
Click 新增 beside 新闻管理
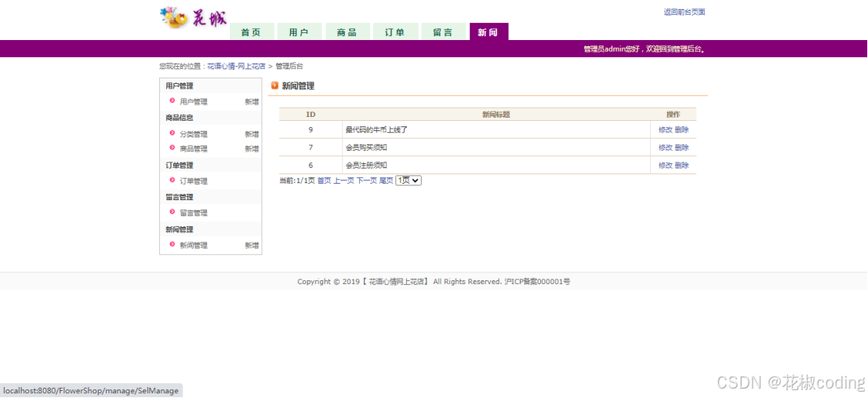click(x=252, y=246)
